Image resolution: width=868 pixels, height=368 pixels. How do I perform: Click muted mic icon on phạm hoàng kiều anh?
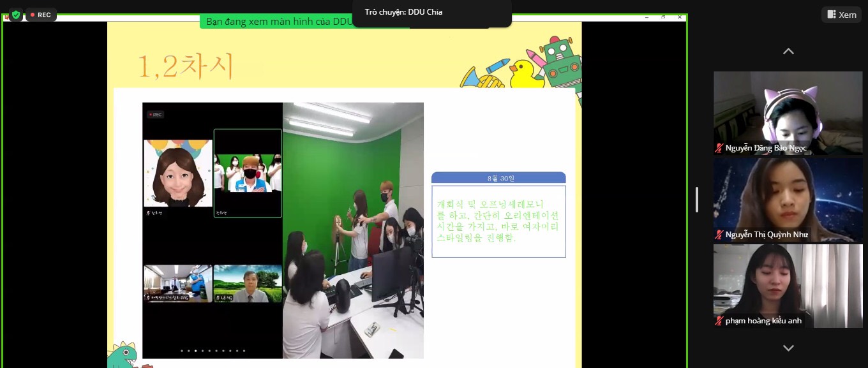tap(719, 321)
